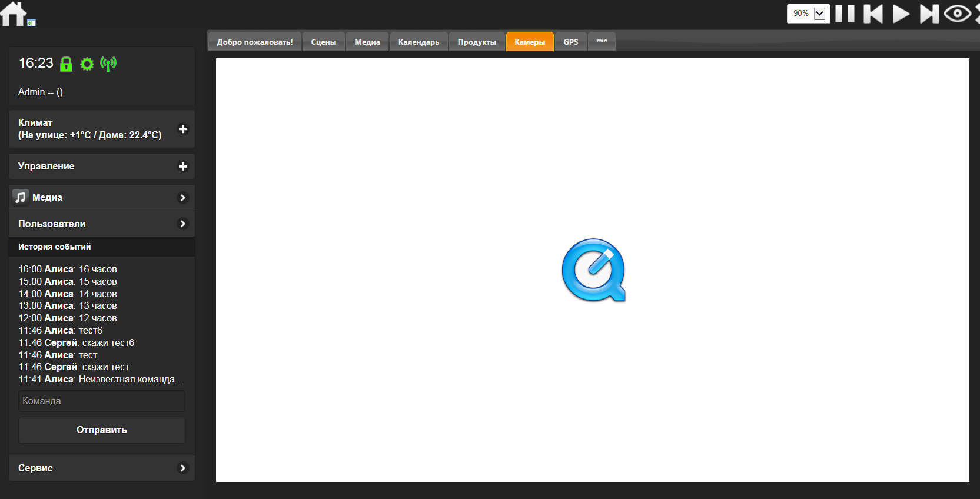This screenshot has width=980, height=499.
Task: Open the GPS tab
Action: pos(571,42)
